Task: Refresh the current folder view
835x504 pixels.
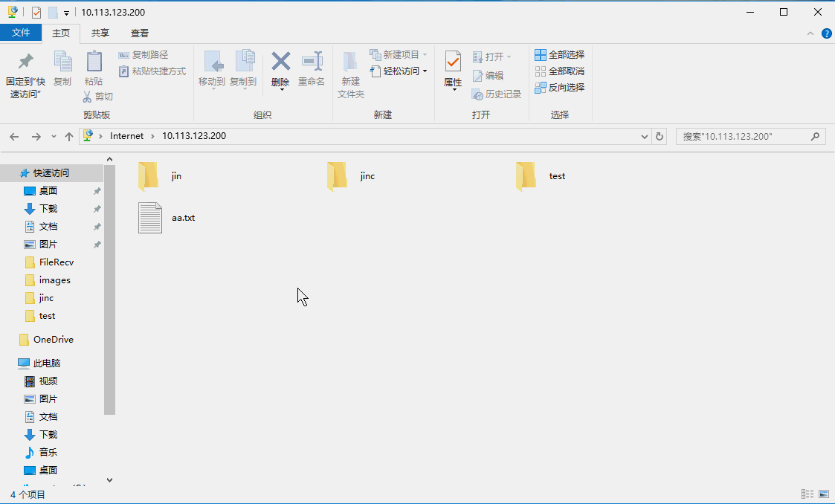Action: [659, 137]
